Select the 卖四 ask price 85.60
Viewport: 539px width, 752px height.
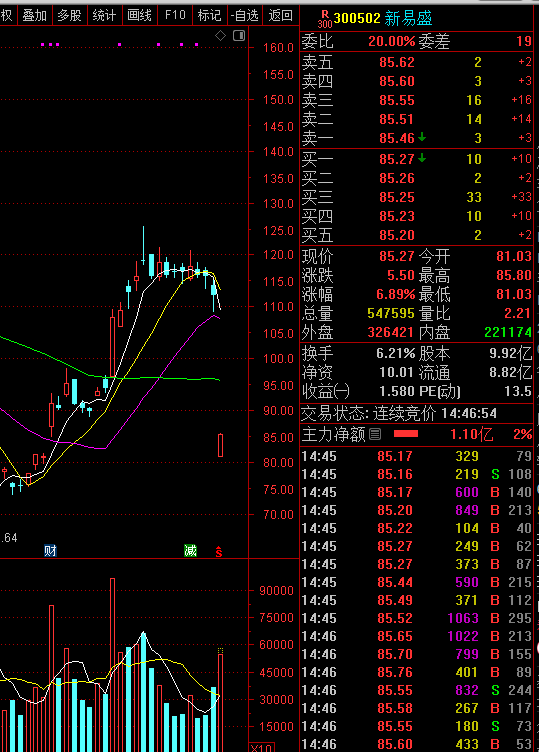[x=397, y=82]
